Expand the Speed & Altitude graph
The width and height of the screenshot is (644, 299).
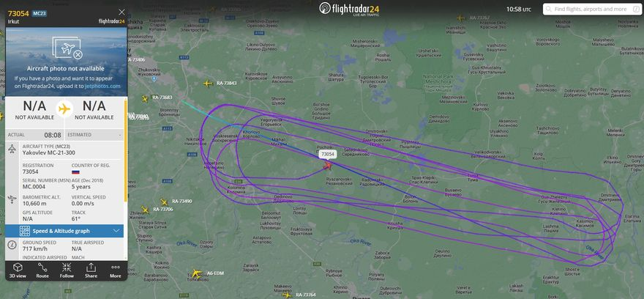pos(64,231)
